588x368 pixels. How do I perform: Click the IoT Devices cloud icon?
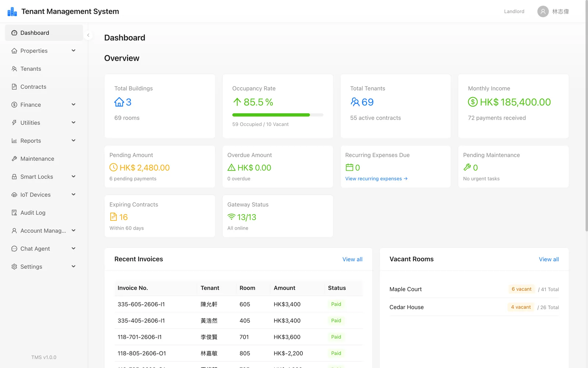14,195
